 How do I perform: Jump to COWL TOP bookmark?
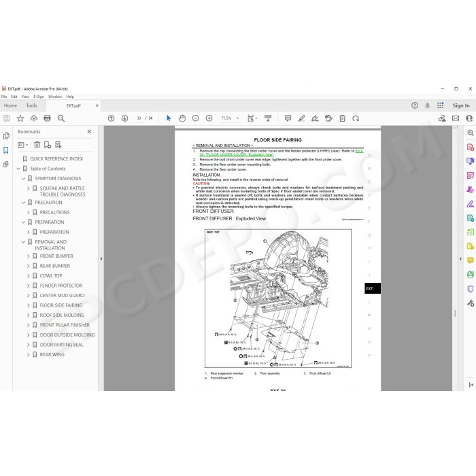(x=51, y=275)
